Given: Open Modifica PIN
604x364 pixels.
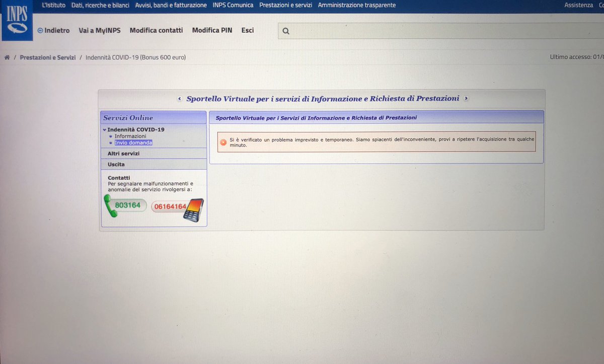Looking at the screenshot, I should (212, 31).
